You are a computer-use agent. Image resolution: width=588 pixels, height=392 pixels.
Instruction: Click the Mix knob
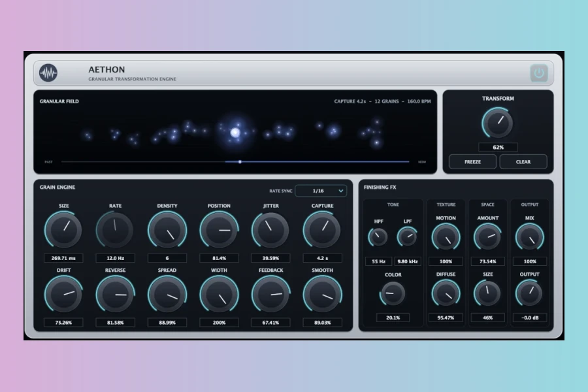(529, 237)
